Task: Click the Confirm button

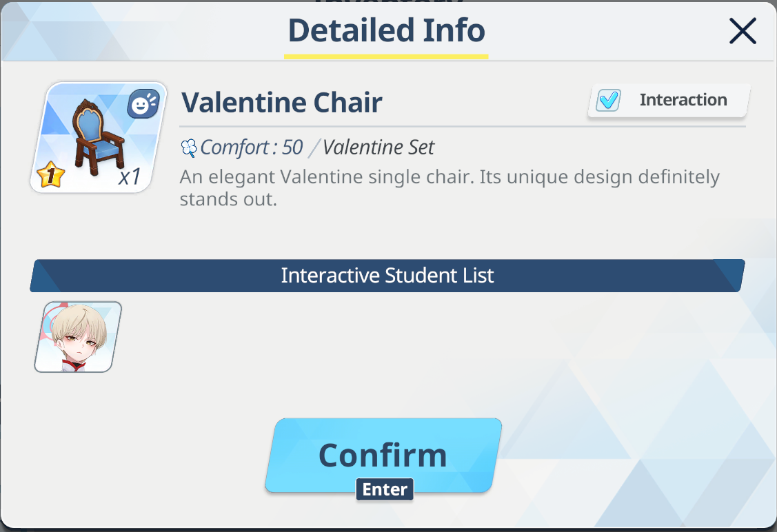Action: pos(383,456)
